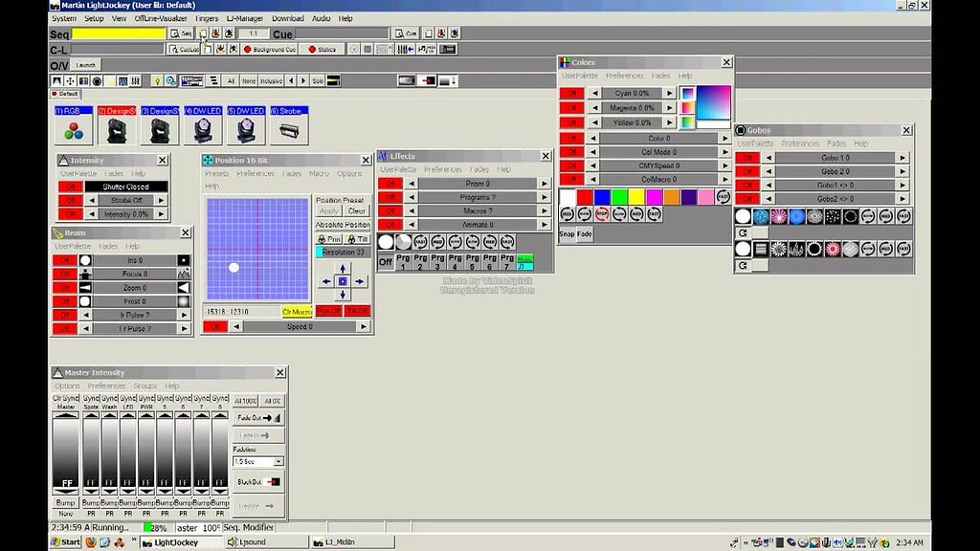Screen dimensions: 980x551
Task: Click the Tilt lock icon in Position panel
Action: [x=351, y=238]
